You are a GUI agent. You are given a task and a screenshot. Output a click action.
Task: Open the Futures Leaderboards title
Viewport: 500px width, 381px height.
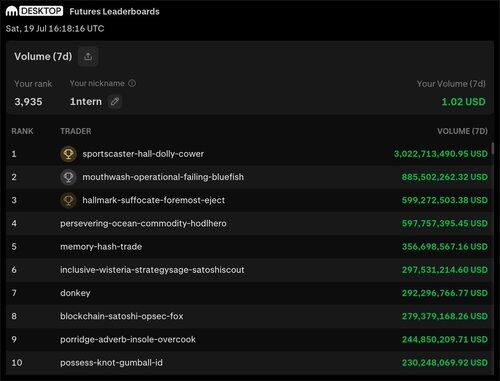click(114, 12)
